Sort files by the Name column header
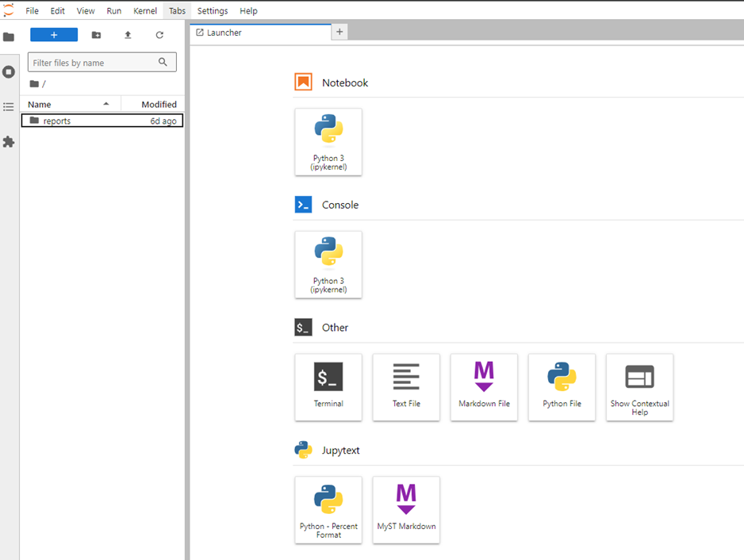 pos(70,105)
